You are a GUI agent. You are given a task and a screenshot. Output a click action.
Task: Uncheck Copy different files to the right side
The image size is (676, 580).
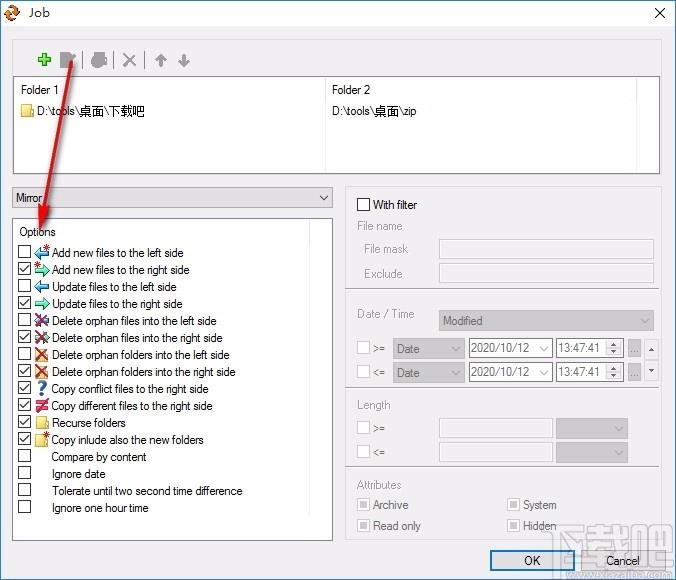point(25,404)
